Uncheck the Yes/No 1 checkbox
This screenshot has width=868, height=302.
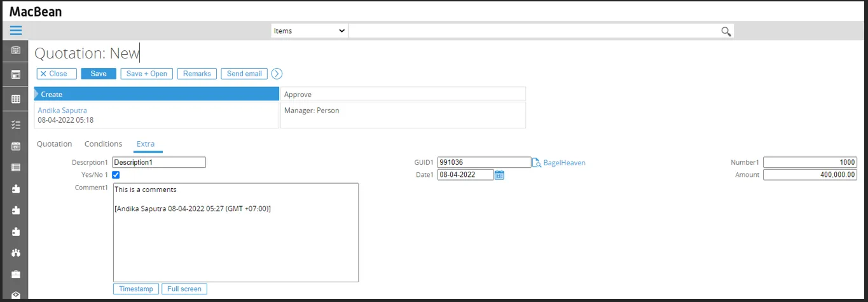tap(116, 175)
